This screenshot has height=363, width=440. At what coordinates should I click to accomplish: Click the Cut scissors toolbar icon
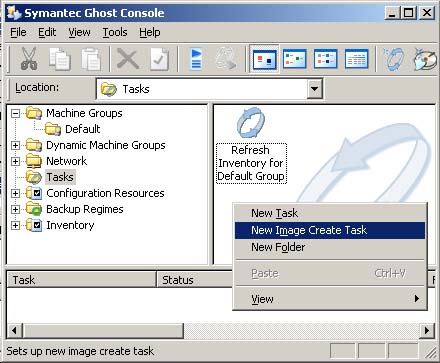coord(29,59)
